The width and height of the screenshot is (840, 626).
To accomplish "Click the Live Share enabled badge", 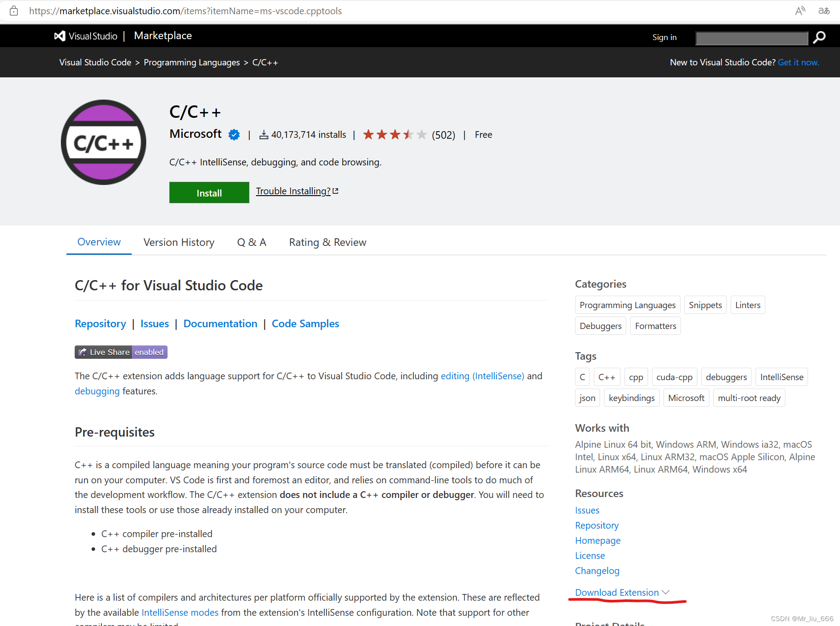I will tap(120, 352).
